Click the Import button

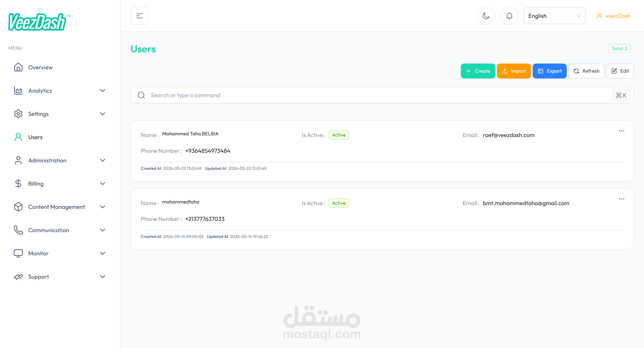point(514,71)
